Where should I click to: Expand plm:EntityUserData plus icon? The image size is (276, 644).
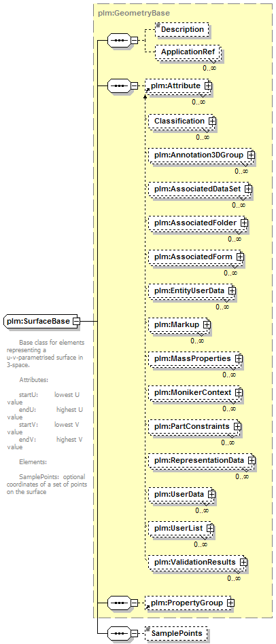coord(232,290)
